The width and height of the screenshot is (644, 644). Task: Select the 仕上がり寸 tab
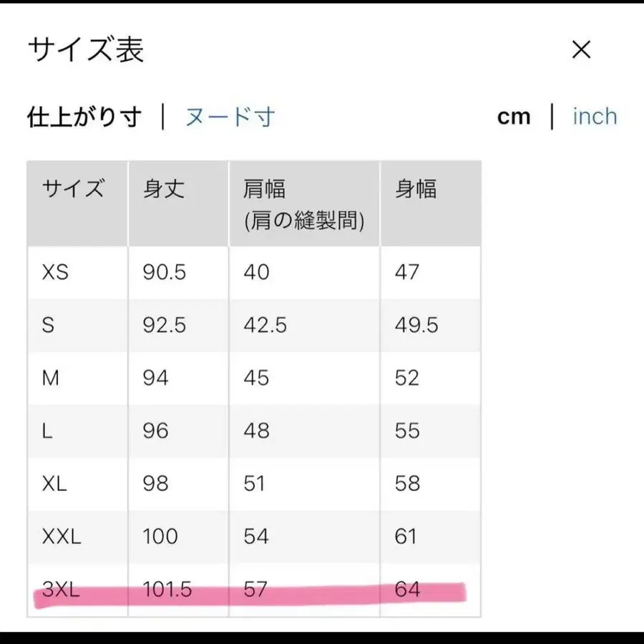(84, 116)
